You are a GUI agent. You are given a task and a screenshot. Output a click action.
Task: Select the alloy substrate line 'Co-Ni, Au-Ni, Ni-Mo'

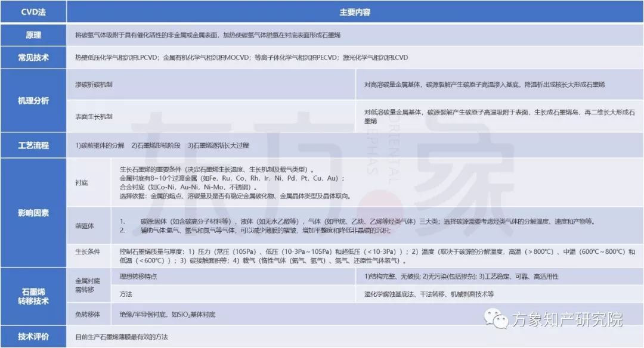tap(188, 187)
